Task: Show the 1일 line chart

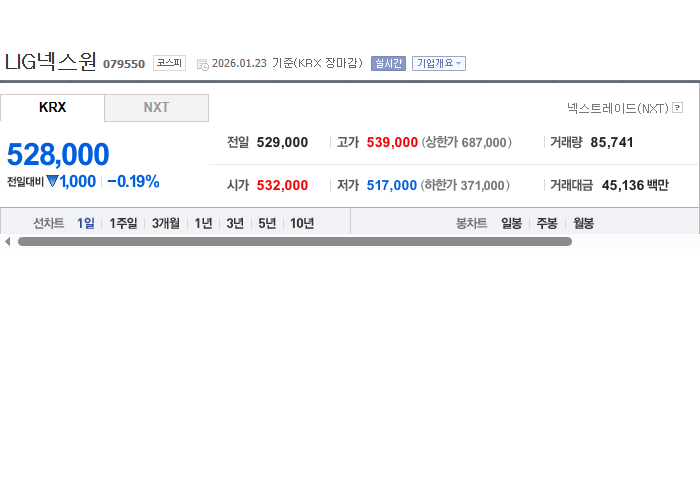Action: pyautogui.click(x=86, y=223)
